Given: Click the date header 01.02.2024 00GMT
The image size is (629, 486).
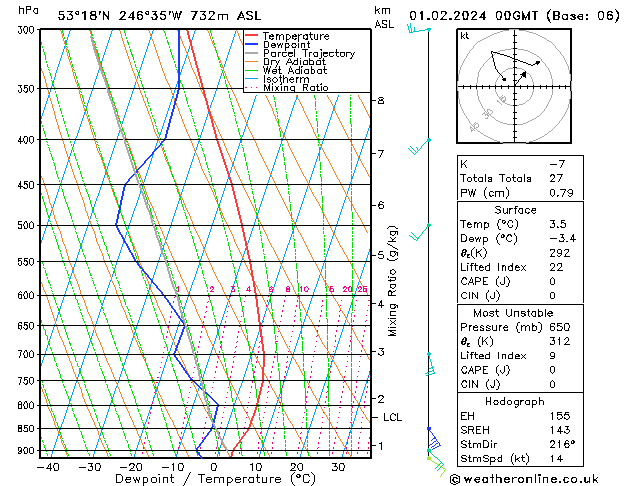Looking at the screenshot, I should coord(473,16).
